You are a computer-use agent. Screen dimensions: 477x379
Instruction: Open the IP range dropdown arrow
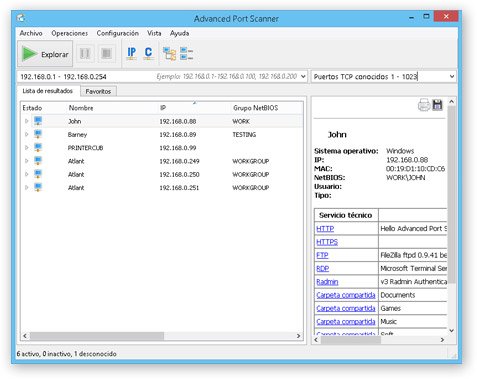(303, 76)
